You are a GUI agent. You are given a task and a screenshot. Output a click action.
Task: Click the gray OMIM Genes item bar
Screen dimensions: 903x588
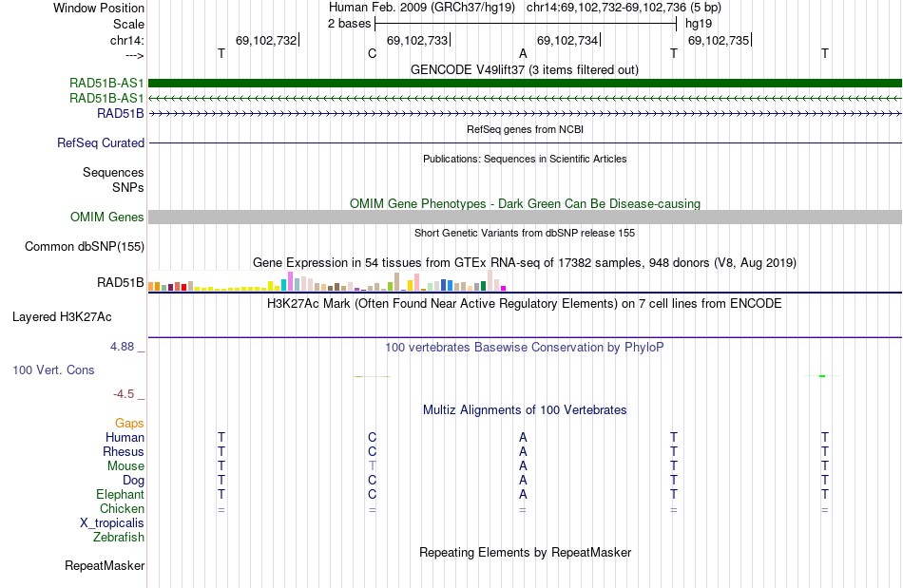[x=525, y=217]
